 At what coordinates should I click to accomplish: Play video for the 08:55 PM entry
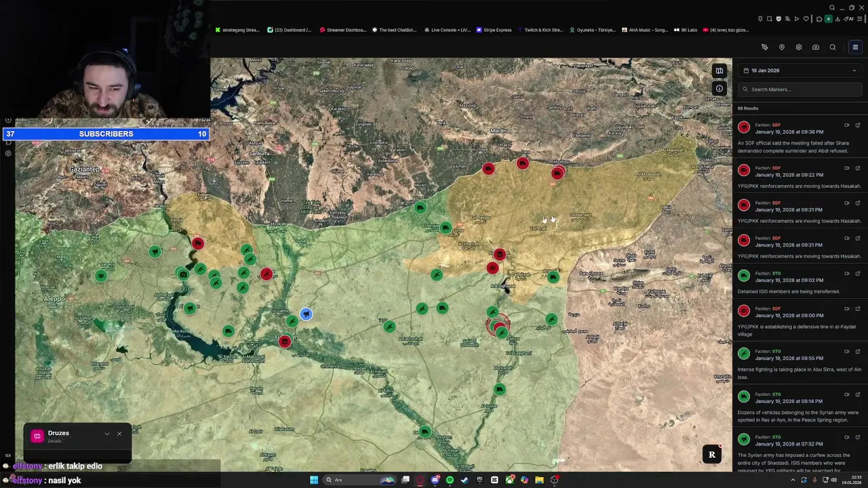847,352
